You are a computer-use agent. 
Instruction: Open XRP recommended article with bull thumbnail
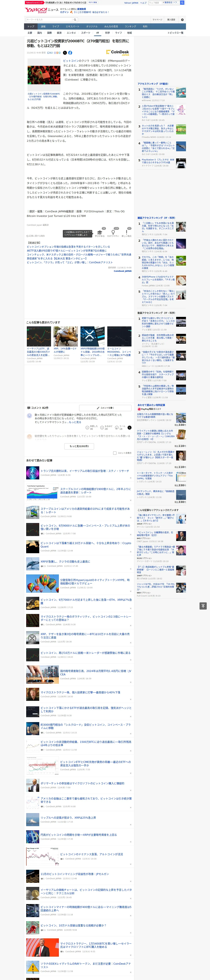[66, 336]
